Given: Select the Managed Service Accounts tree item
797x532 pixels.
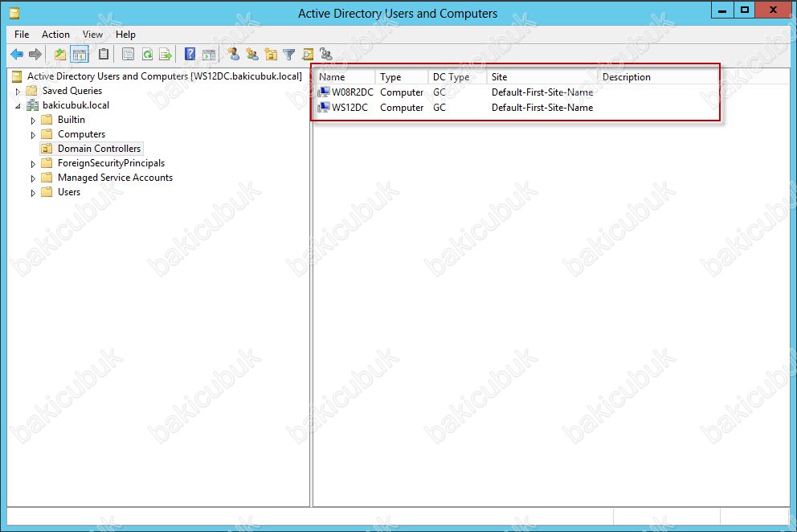Looking at the screenshot, I should (115, 178).
